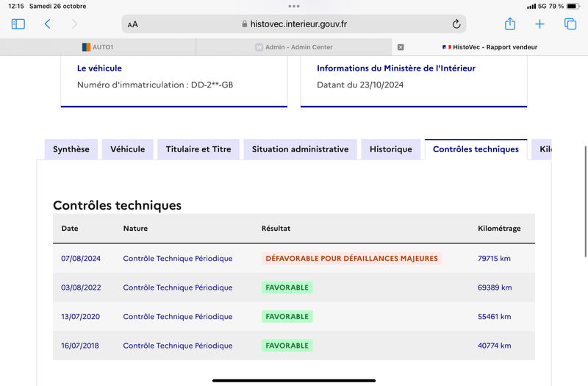
Task: Show the tab overview
Action: 570,24
